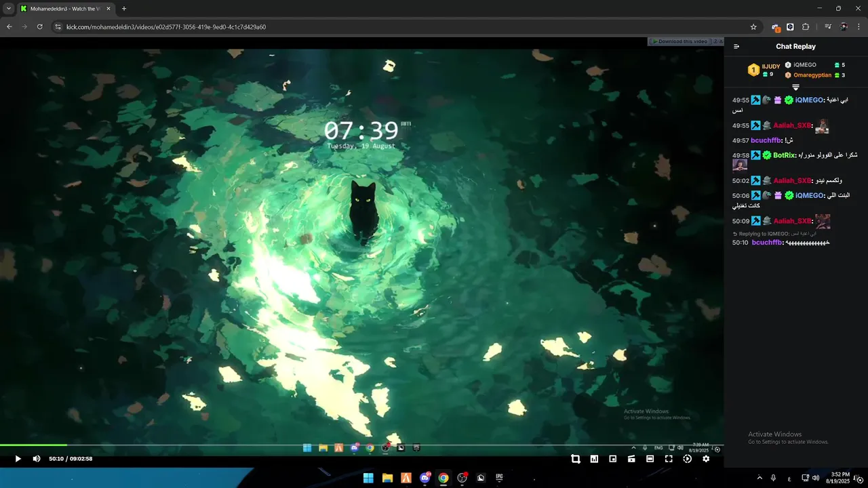The height and width of the screenshot is (488, 868).
Task: Collapse the Chat Replay panel
Action: coord(736,47)
